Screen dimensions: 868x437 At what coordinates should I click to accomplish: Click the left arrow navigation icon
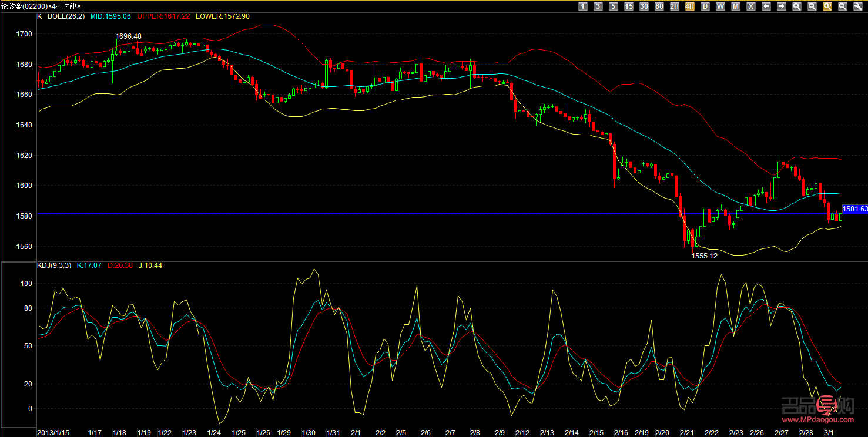766,6
